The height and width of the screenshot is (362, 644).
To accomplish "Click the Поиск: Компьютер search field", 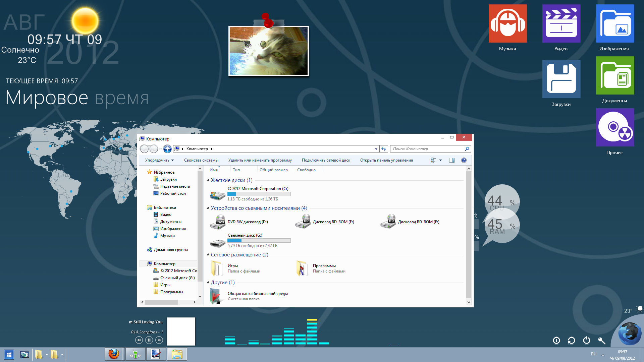I will (431, 149).
